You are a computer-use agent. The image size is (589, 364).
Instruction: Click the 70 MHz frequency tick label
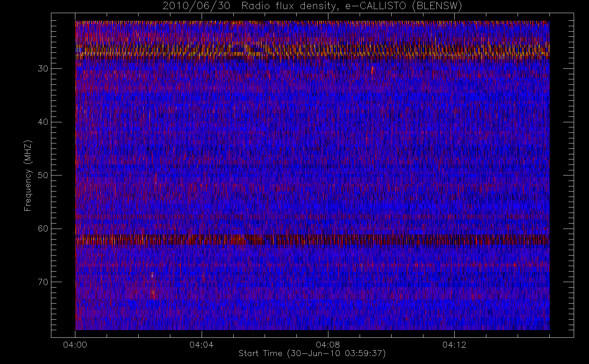(43, 282)
